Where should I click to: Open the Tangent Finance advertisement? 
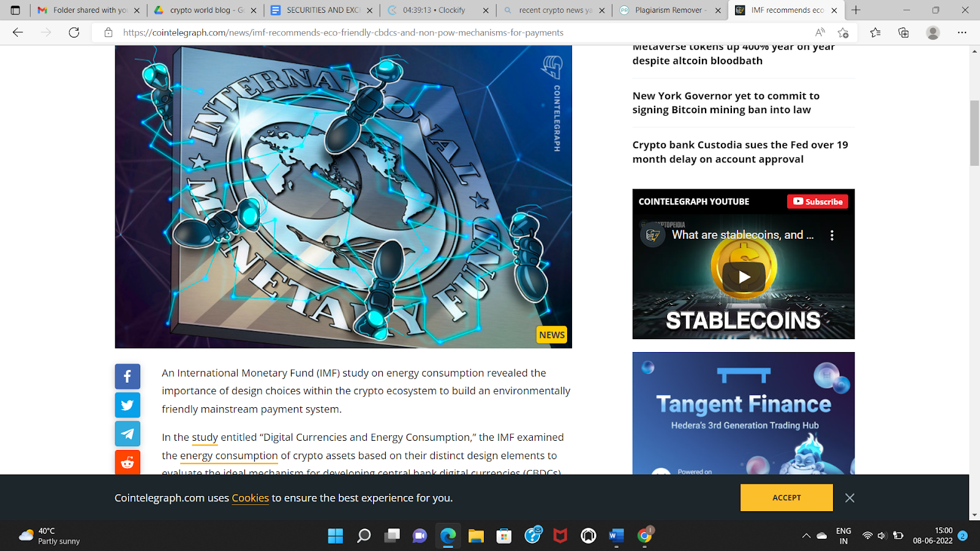[x=744, y=413]
